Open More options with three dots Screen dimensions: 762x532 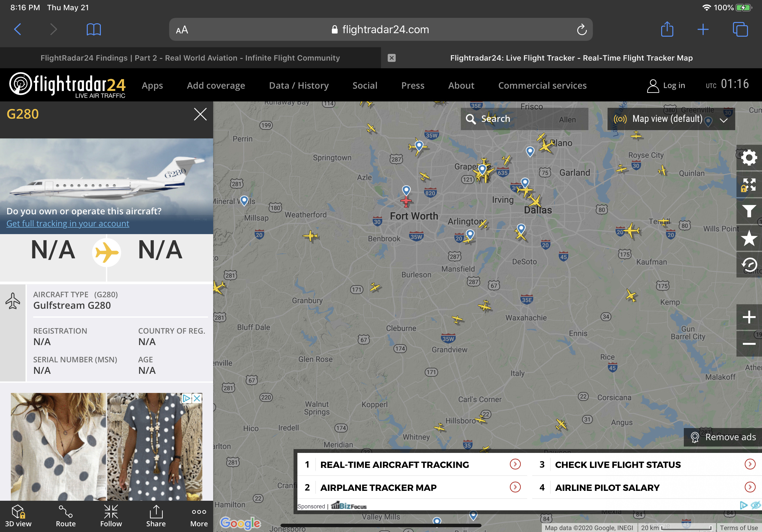coord(199,516)
